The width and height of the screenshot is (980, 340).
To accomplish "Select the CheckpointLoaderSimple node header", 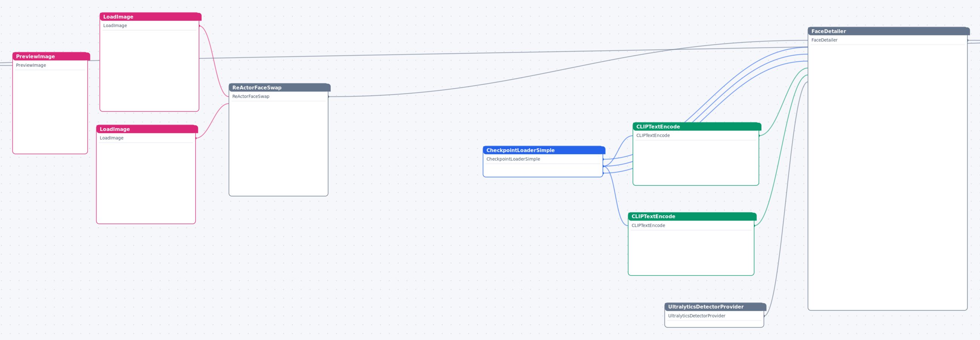I will 544,150.
